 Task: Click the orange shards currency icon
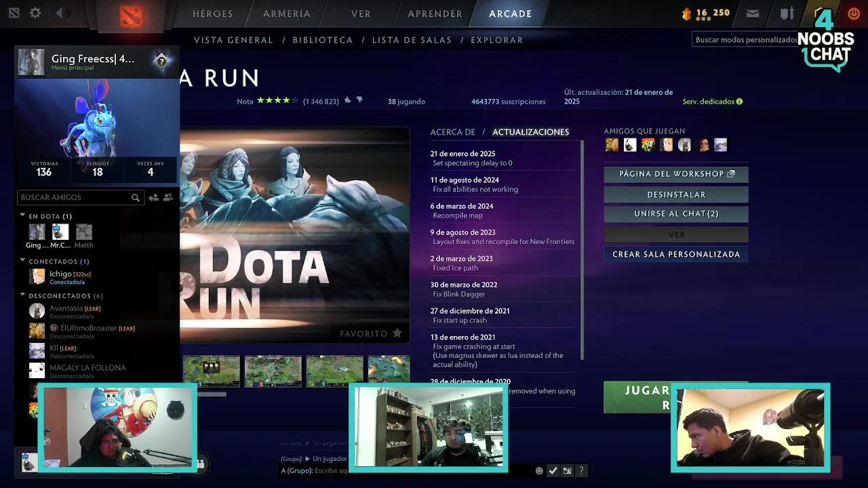pos(686,13)
